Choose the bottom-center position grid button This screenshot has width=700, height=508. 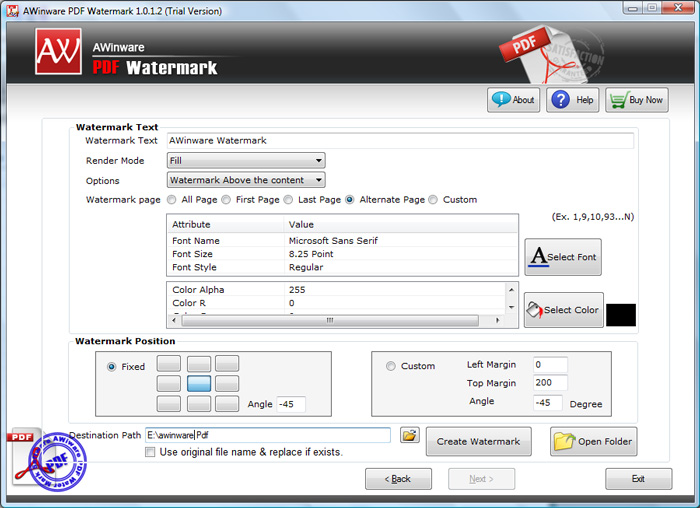coord(199,404)
